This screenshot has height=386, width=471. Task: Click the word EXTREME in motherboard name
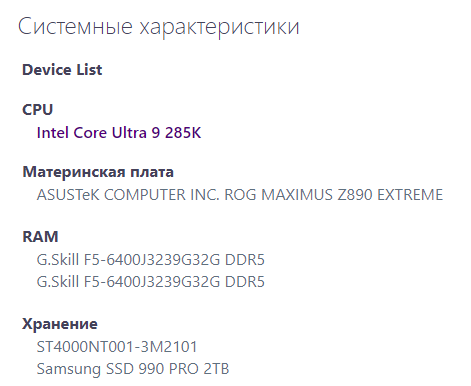click(410, 195)
